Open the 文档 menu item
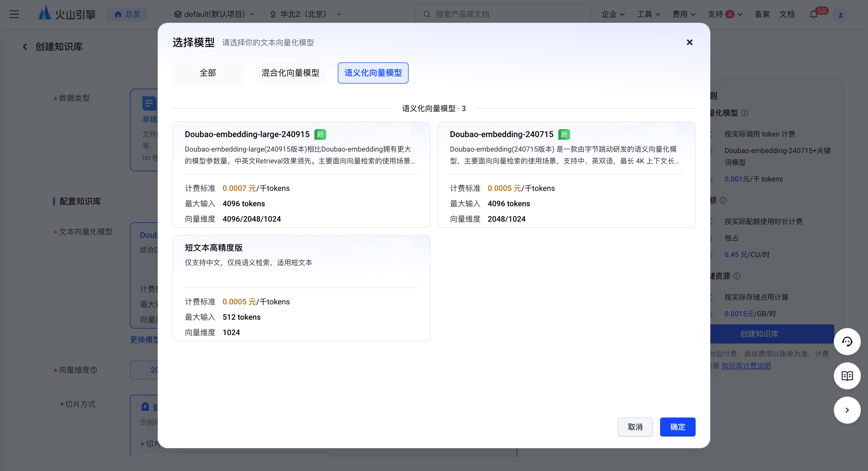 pyautogui.click(x=787, y=14)
